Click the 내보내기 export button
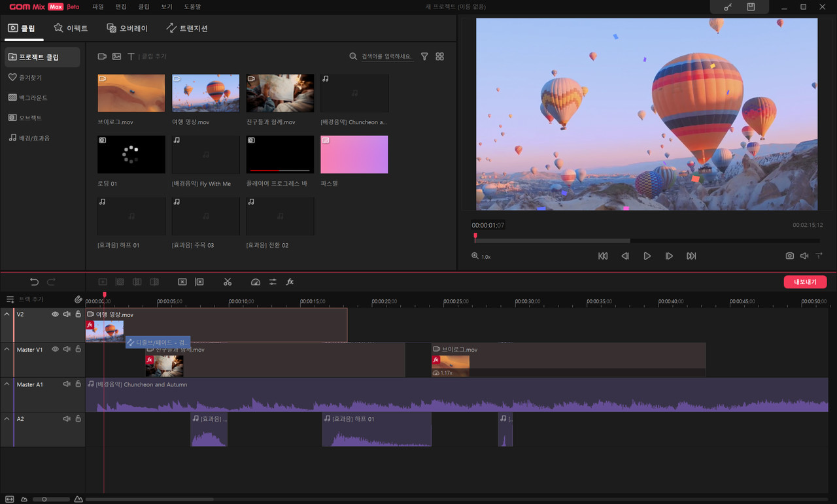 (x=805, y=282)
